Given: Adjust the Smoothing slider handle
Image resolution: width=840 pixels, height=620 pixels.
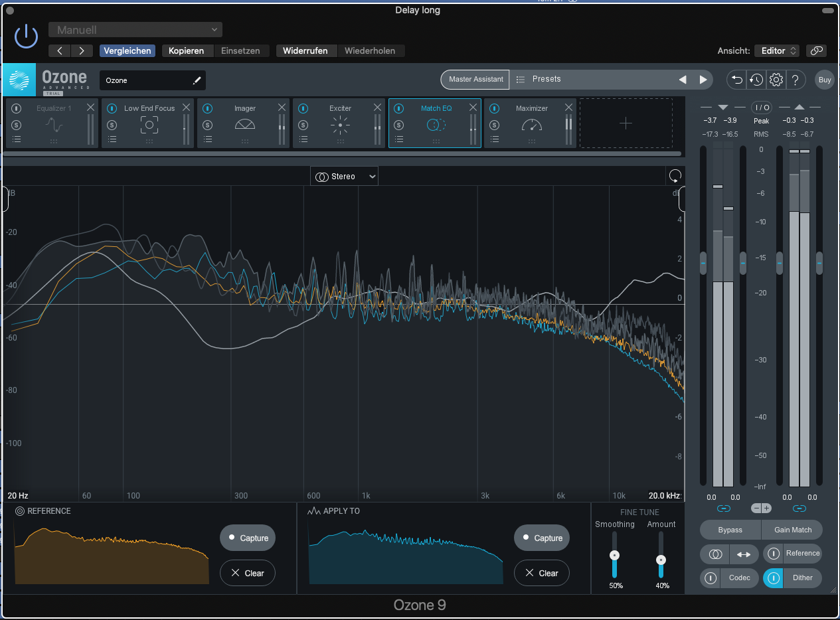Looking at the screenshot, I should (x=614, y=555).
